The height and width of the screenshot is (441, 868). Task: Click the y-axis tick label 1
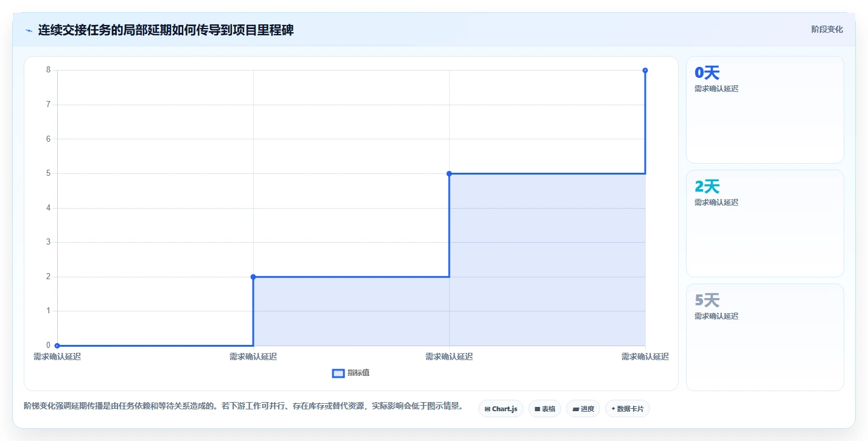click(x=48, y=311)
